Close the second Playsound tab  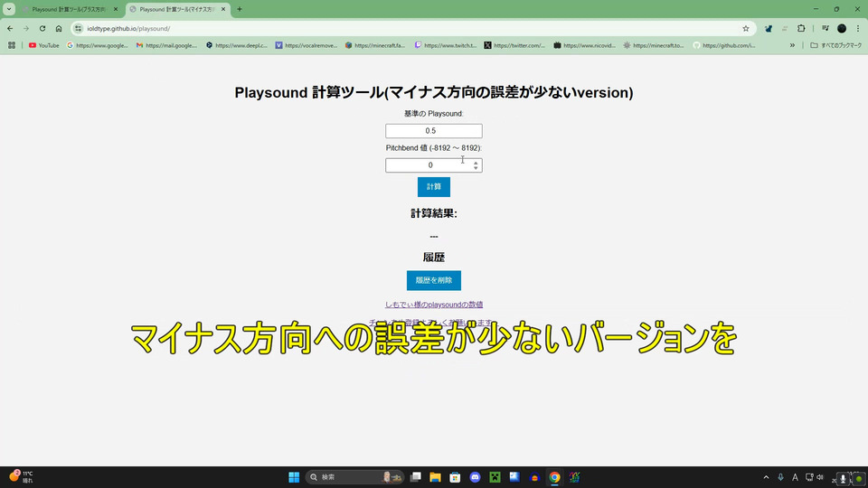(223, 9)
